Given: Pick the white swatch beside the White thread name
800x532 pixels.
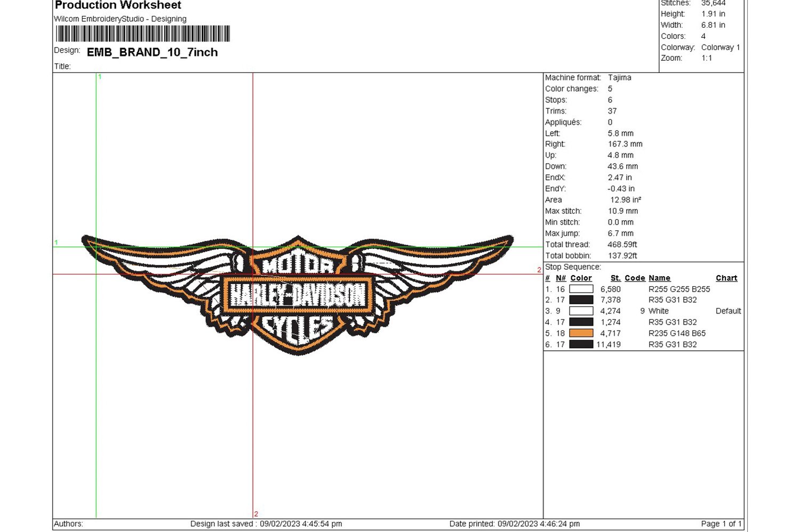Looking at the screenshot, I should [581, 311].
